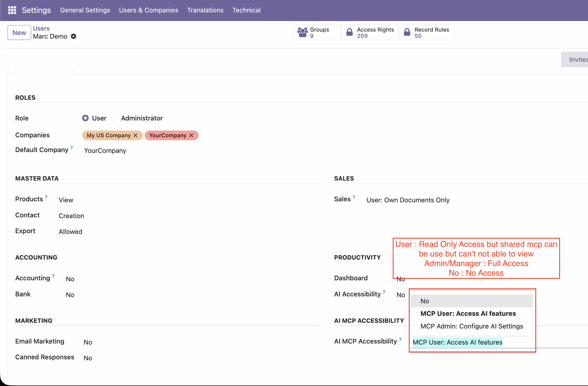The image size is (588, 386).
Task: Click the Companies tags field
Action: [140, 135]
